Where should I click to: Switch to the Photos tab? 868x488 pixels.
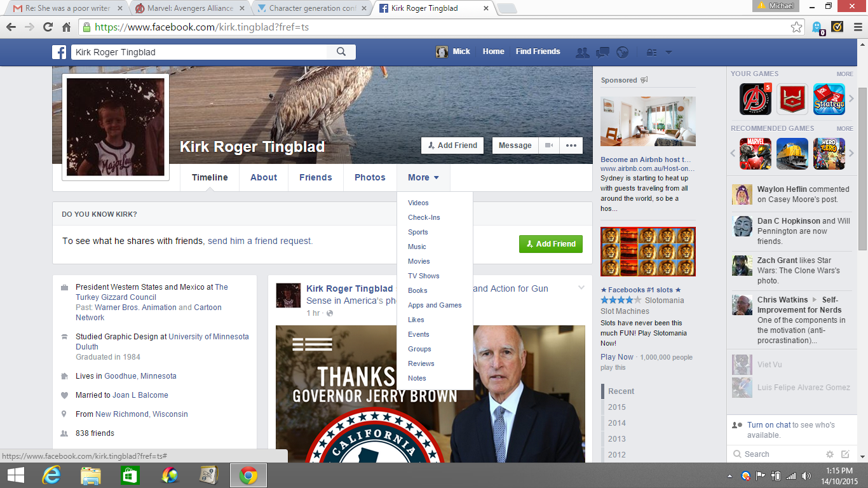[x=370, y=177]
